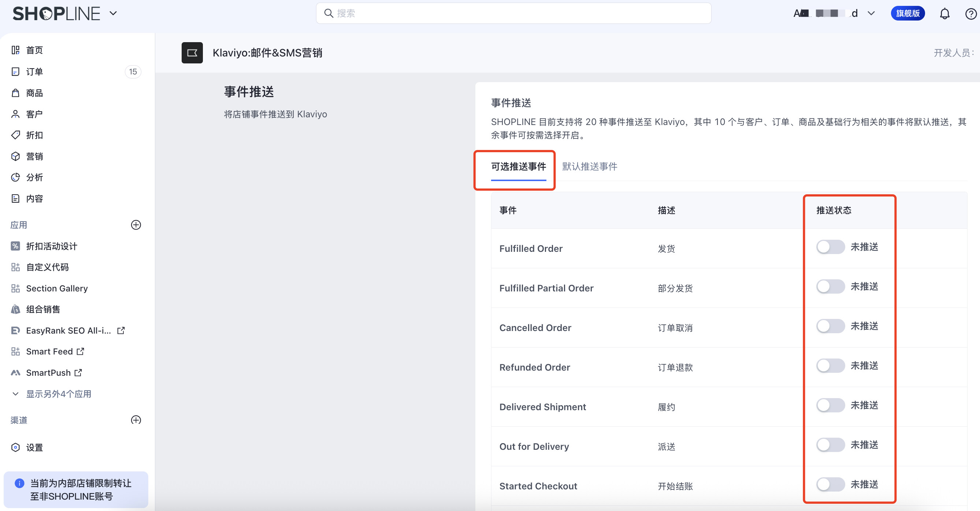This screenshot has height=511, width=980.
Task: Add a channel with the plus icon beside 渠道
Action: [136, 420]
